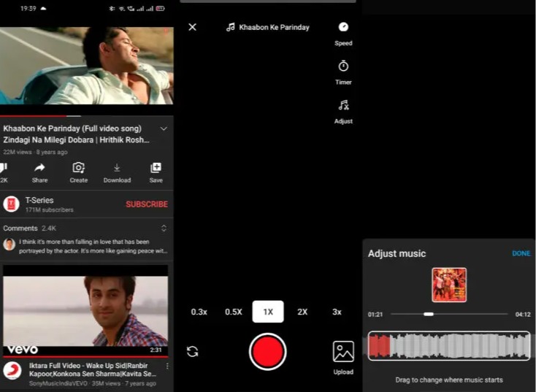The width and height of the screenshot is (536, 392).
Task: Select the 2X speed option
Action: (302, 312)
